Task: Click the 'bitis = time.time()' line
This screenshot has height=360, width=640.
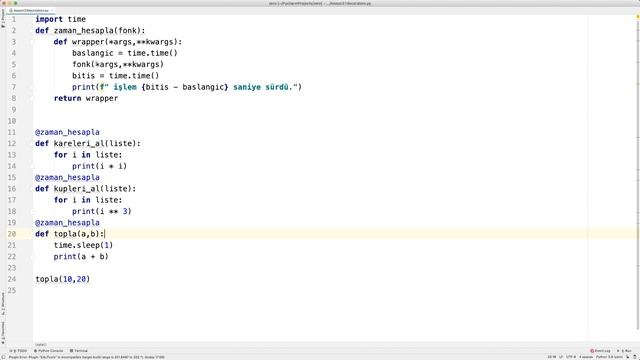Action: pyautogui.click(x=116, y=76)
